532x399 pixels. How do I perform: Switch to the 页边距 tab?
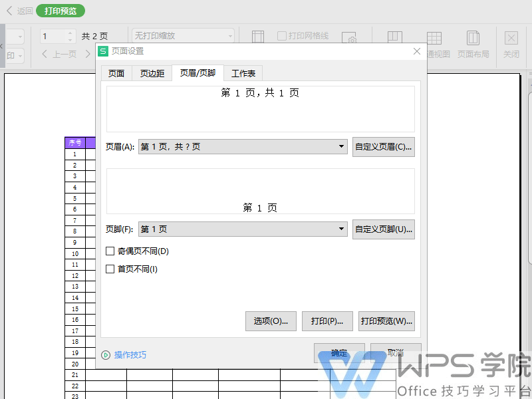tap(152, 73)
